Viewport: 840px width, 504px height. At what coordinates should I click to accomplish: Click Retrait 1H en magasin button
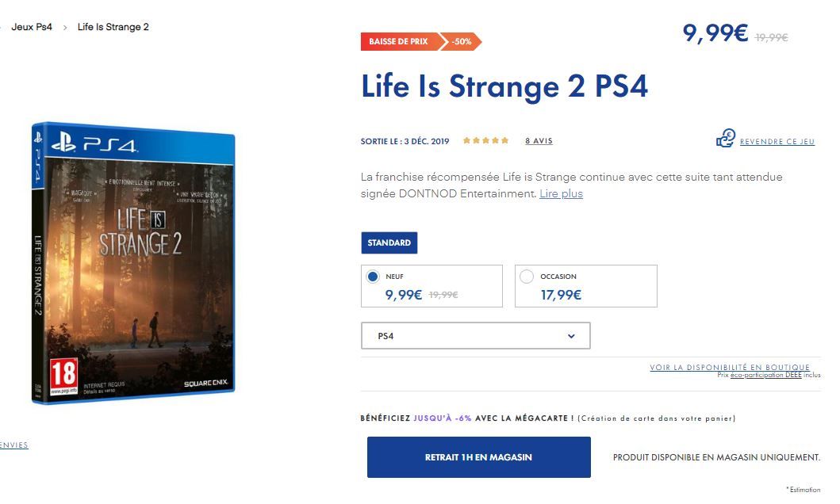click(x=479, y=457)
